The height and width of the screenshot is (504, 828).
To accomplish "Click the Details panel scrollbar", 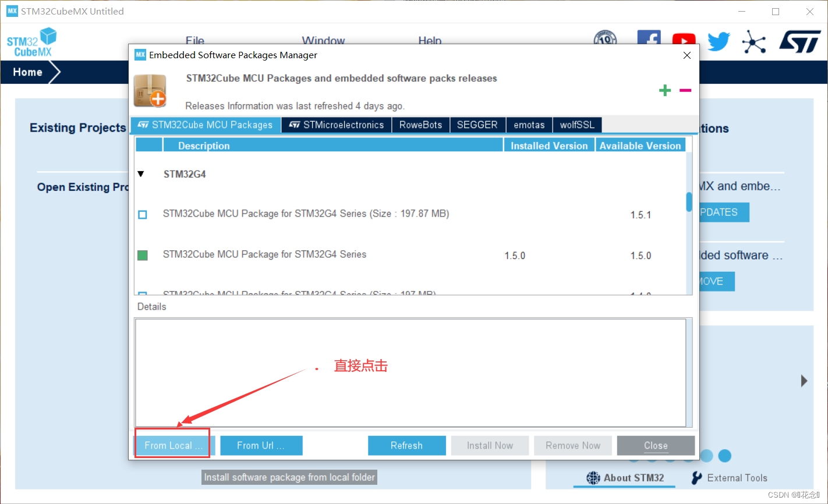I will pos(690,372).
